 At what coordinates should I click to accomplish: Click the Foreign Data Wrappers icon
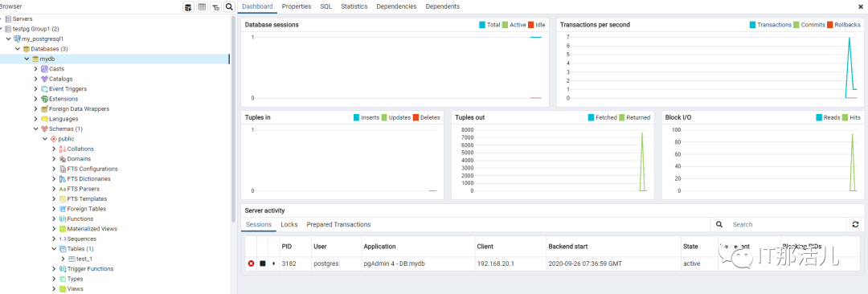[44, 108]
